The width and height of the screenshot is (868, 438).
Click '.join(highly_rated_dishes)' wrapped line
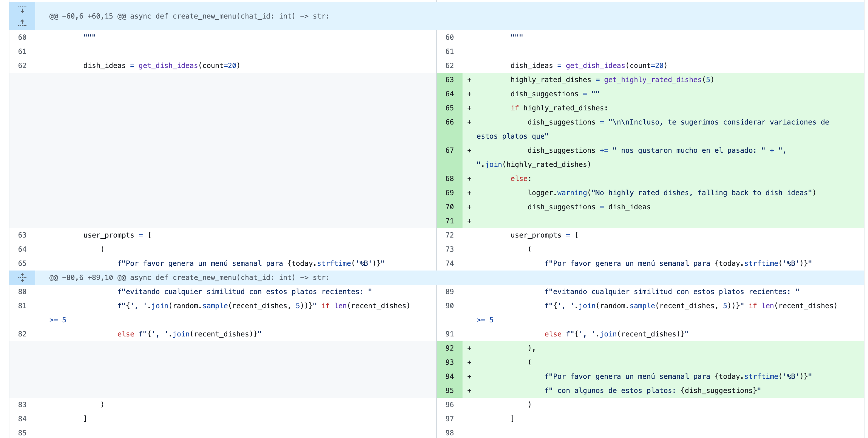pyautogui.click(x=536, y=165)
